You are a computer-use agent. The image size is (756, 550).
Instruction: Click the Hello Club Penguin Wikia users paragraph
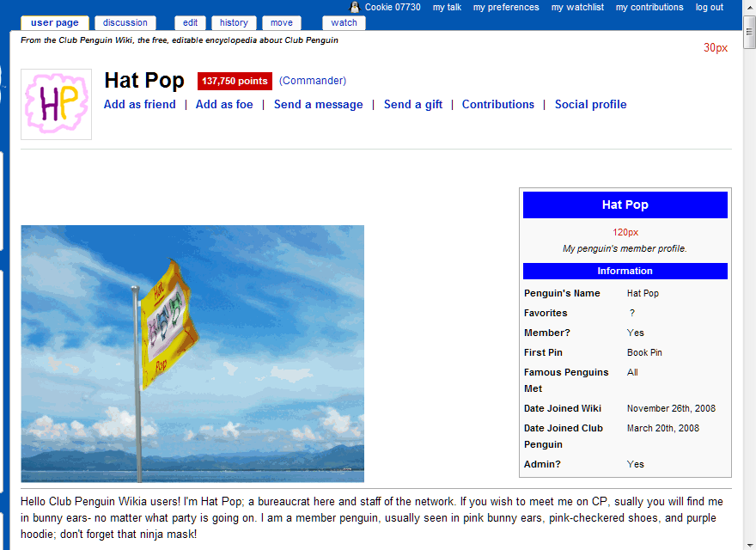point(372,518)
